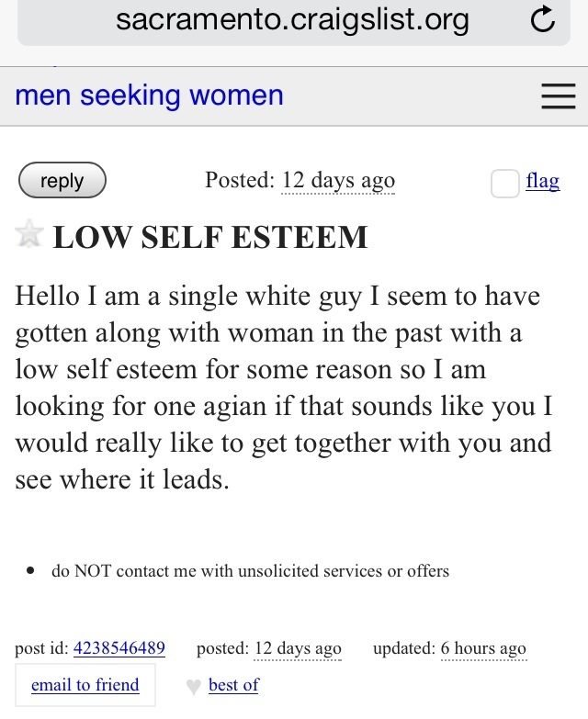
Task: Click the 'updated:' label text
Action: [403, 648]
